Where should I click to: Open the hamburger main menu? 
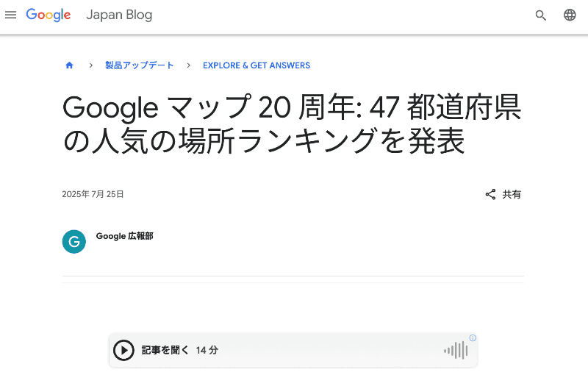click(10, 15)
